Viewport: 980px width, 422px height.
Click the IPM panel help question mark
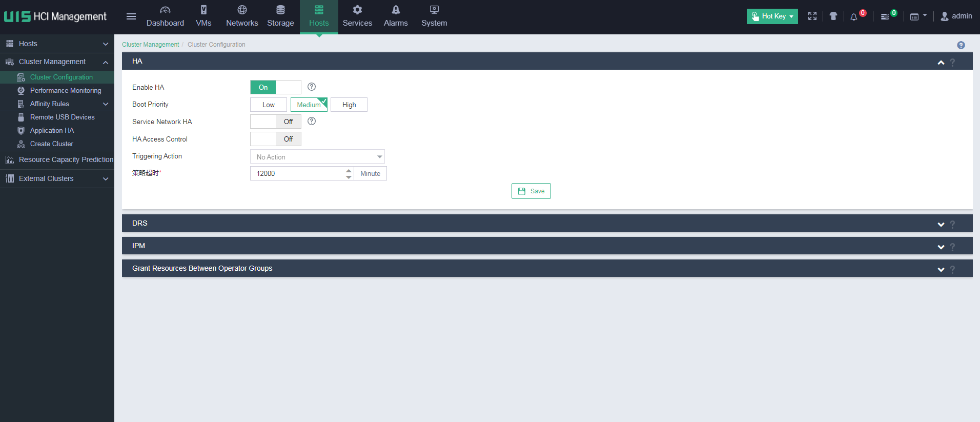coord(953,247)
